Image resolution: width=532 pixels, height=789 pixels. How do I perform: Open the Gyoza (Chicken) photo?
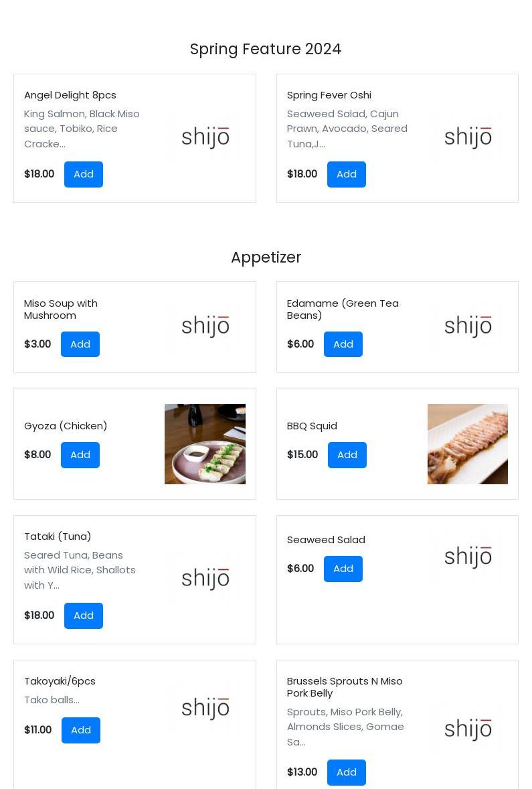pyautogui.click(x=205, y=444)
